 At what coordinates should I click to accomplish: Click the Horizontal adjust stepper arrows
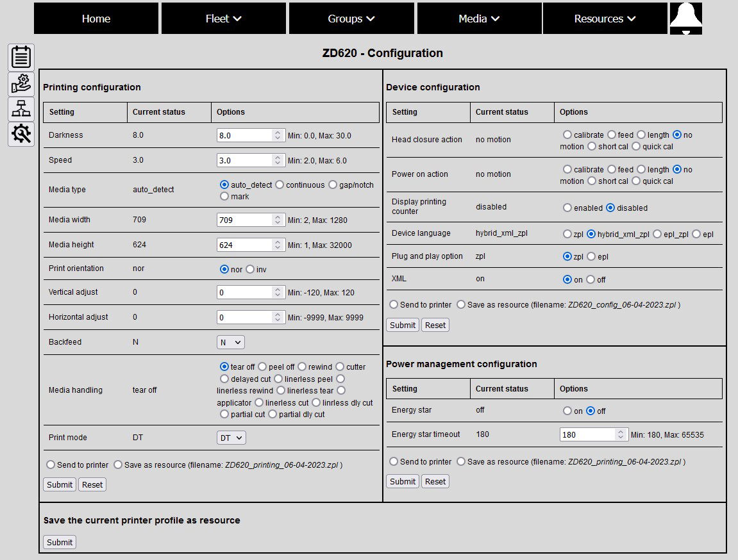278,317
